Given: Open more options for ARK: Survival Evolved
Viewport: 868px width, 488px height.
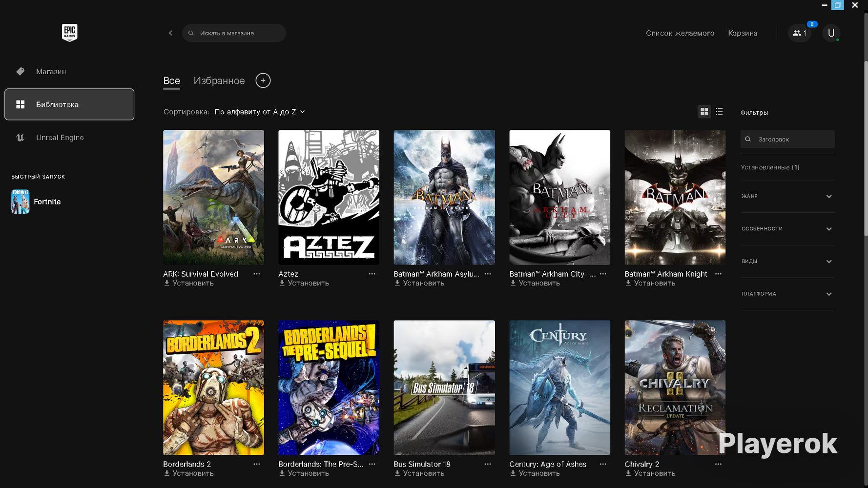Looking at the screenshot, I should [257, 274].
